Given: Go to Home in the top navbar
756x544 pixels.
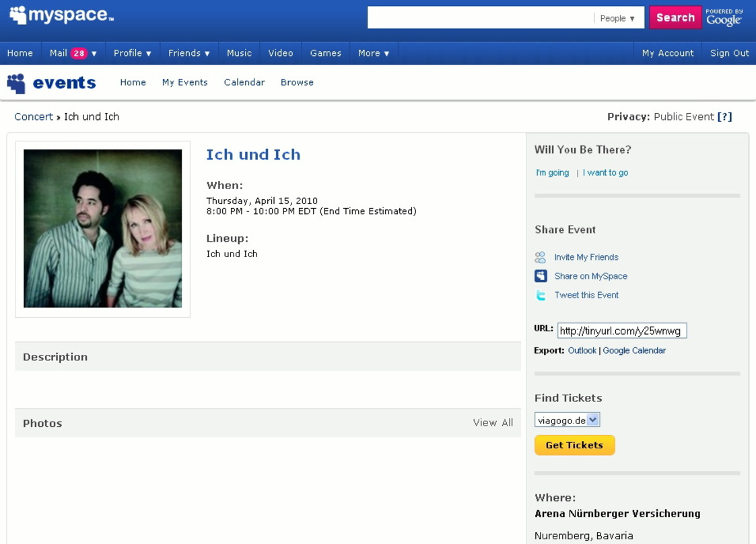Looking at the screenshot, I should point(20,53).
